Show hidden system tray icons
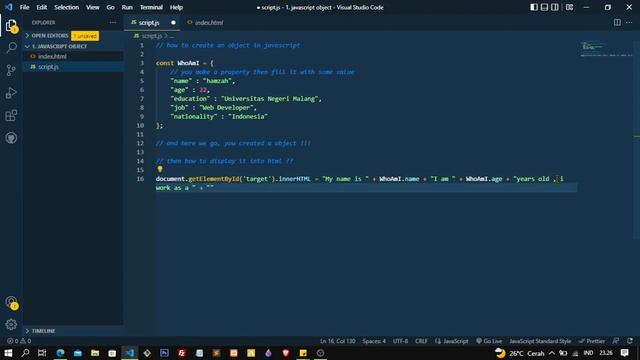 pyautogui.click(x=552, y=353)
